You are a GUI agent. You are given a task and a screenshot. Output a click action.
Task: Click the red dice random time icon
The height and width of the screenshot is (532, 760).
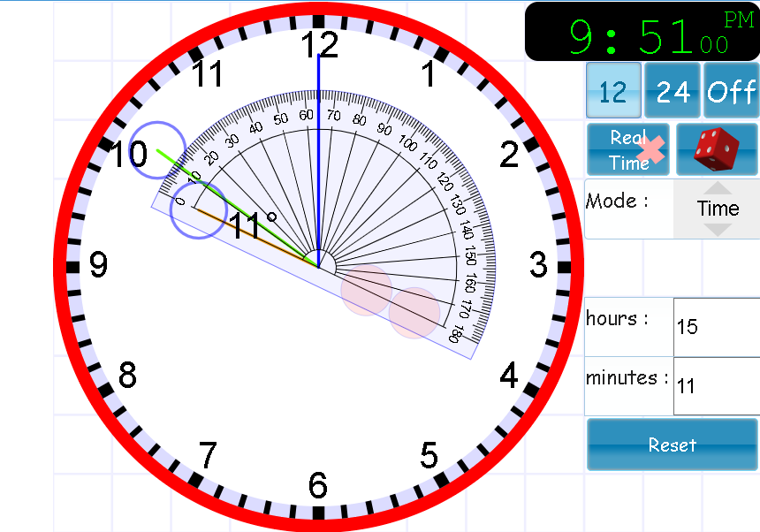[x=718, y=149]
